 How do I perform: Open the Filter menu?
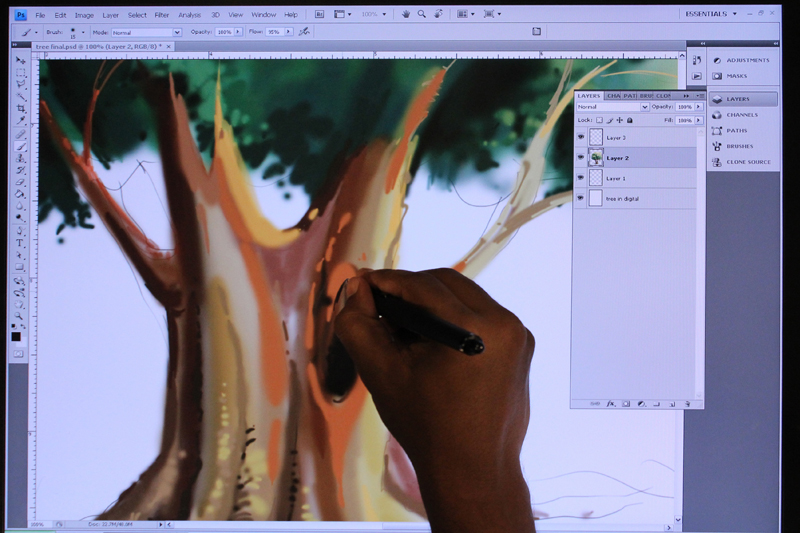[x=162, y=15]
